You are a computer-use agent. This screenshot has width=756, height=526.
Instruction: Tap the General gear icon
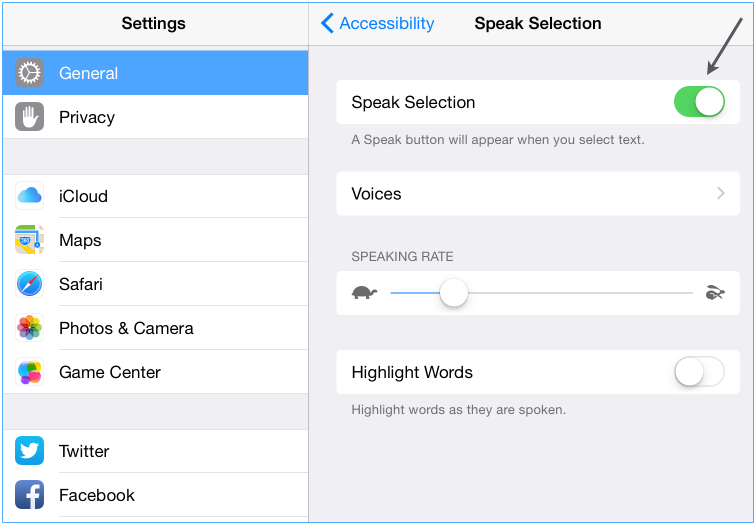[x=29, y=73]
